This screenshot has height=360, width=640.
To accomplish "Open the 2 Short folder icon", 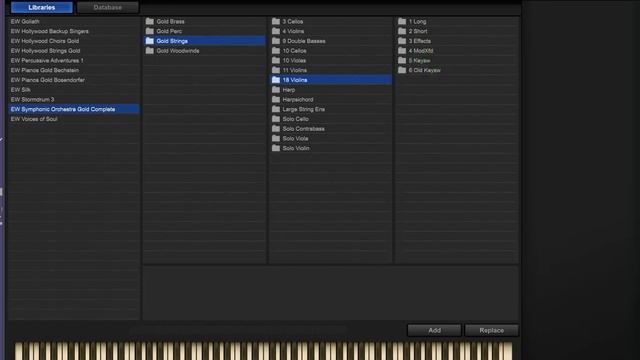I will coord(402,31).
